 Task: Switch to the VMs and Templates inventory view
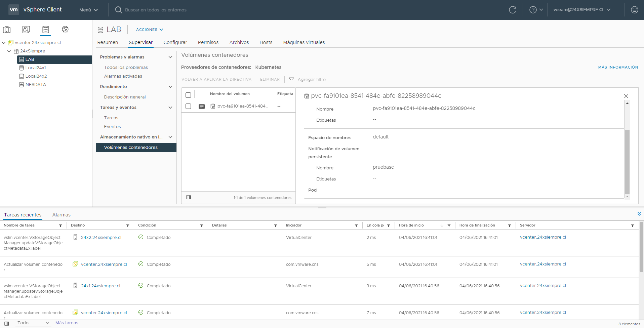click(26, 30)
